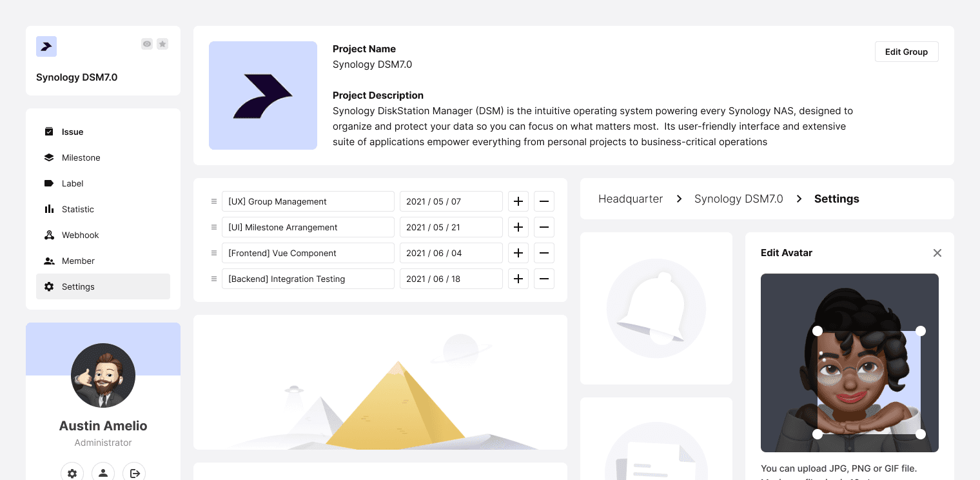Open the Member menu item
This screenshot has height=480, width=980.
click(x=103, y=261)
